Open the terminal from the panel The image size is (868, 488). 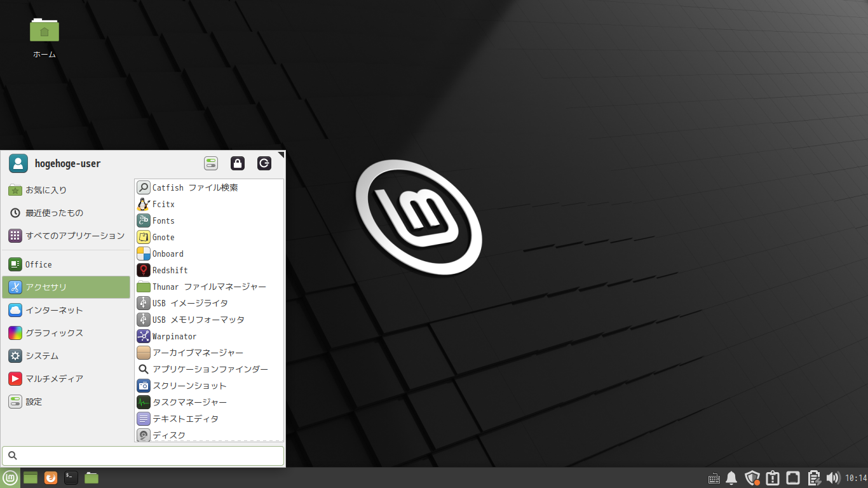pos(71,478)
